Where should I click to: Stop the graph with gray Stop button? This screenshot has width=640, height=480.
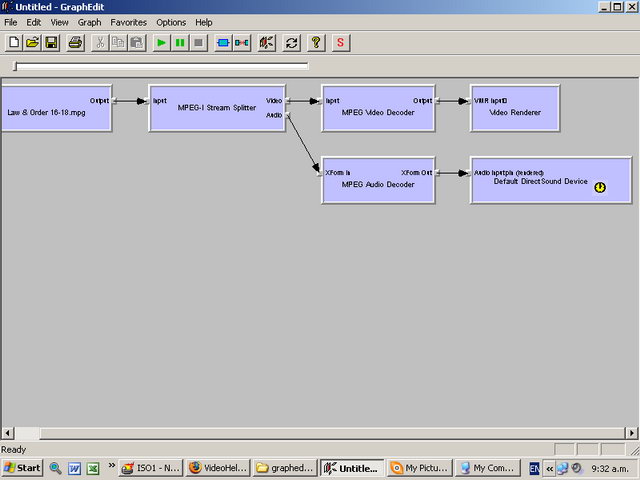199,42
